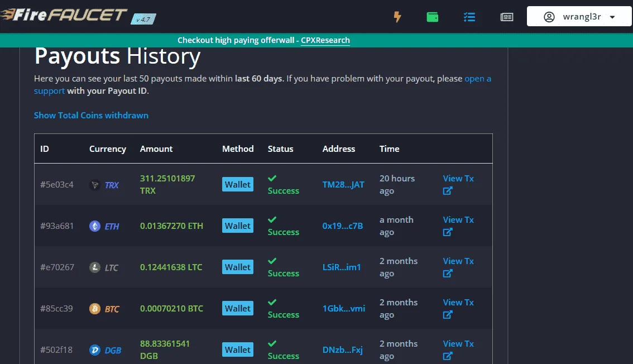Select payout ID #5e03c4

(57, 185)
